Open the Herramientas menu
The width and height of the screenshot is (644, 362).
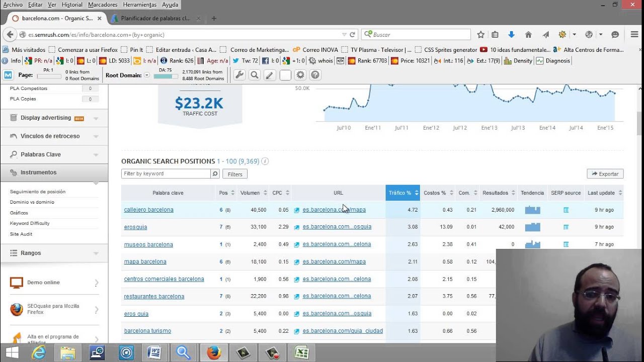(140, 5)
